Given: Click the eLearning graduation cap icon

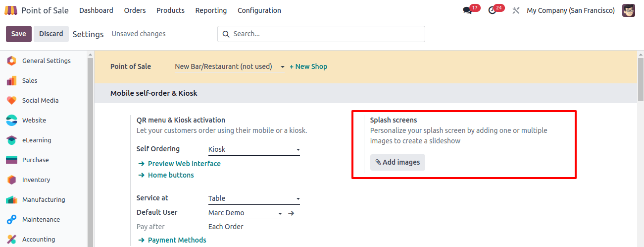Looking at the screenshot, I should pos(11,140).
